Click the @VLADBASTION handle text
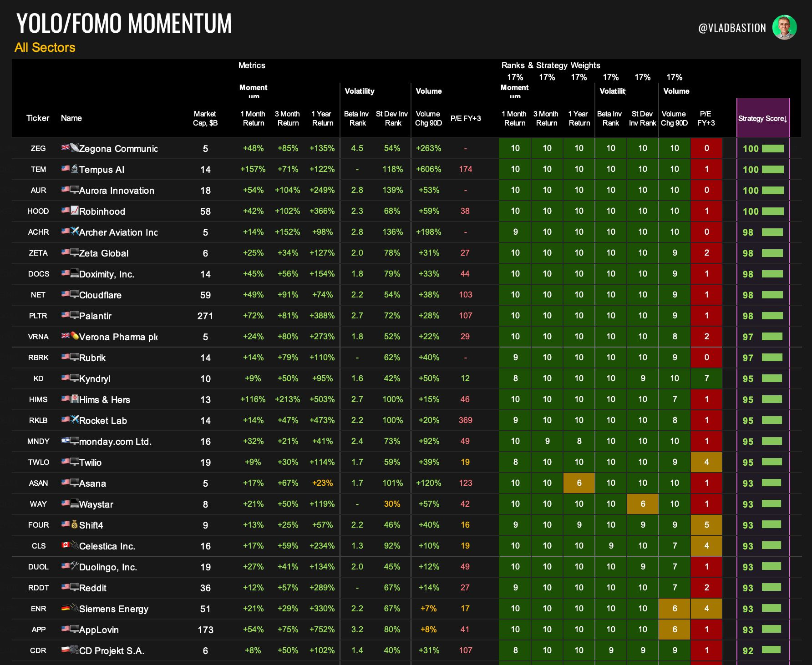This screenshot has width=812, height=665. coord(732,28)
